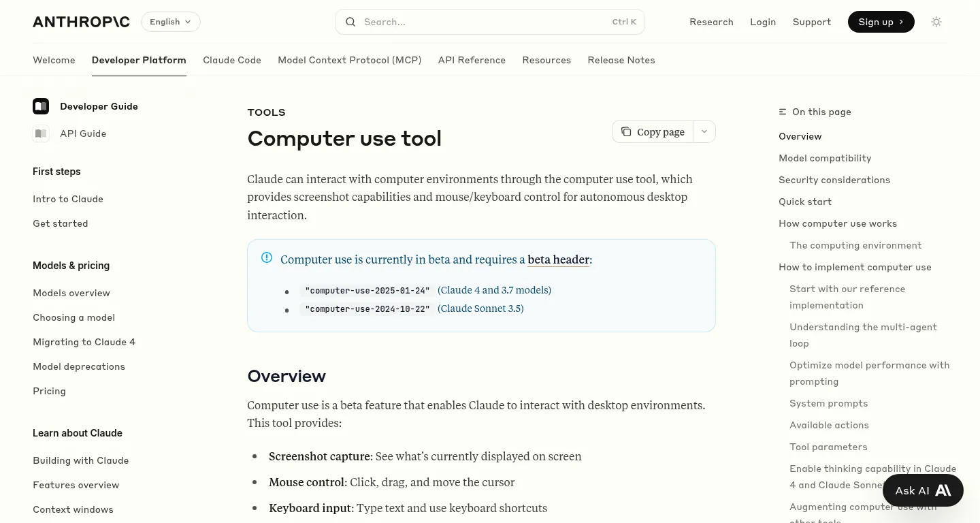The height and width of the screenshot is (523, 980).
Task: Click the search magnifier icon
Action: pos(350,22)
